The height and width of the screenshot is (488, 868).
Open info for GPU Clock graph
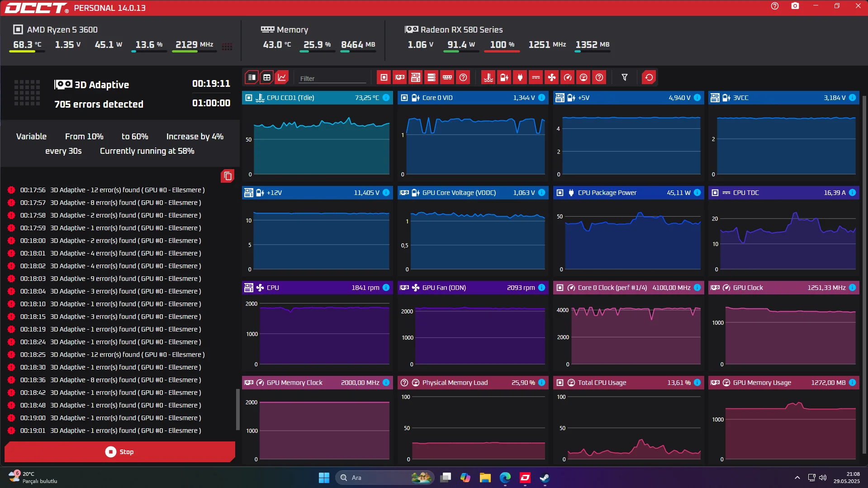[x=853, y=288]
